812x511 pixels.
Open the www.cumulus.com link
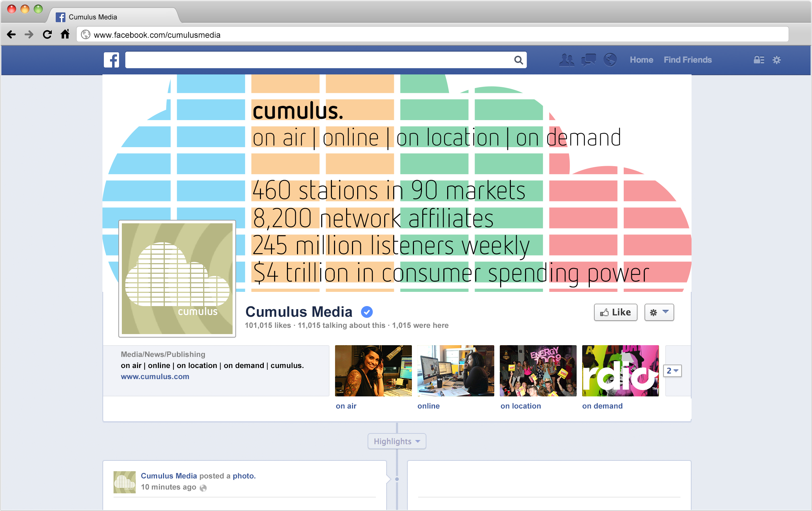coord(155,377)
